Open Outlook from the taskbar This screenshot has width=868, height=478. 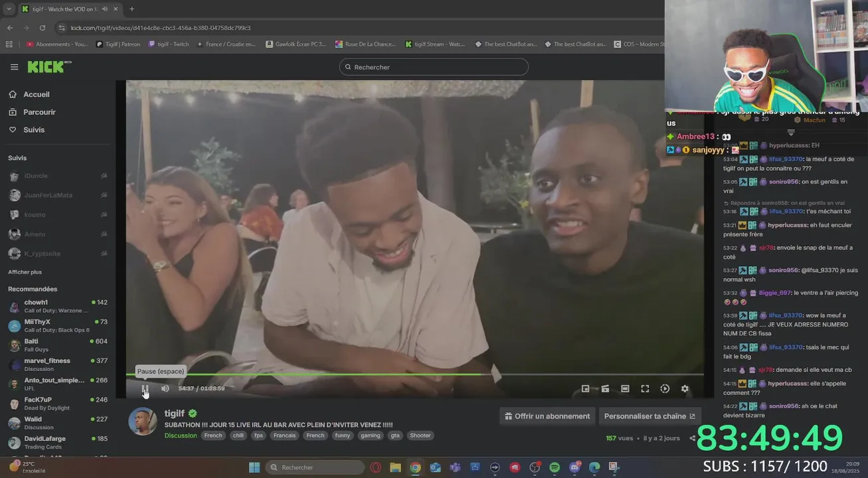[x=435, y=467]
